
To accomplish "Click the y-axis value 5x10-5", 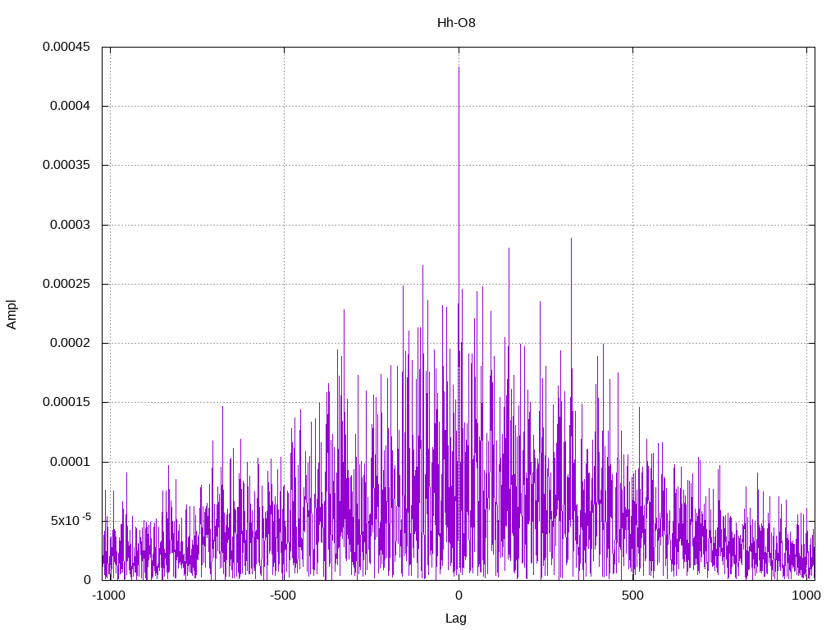I will pyautogui.click(x=71, y=519).
